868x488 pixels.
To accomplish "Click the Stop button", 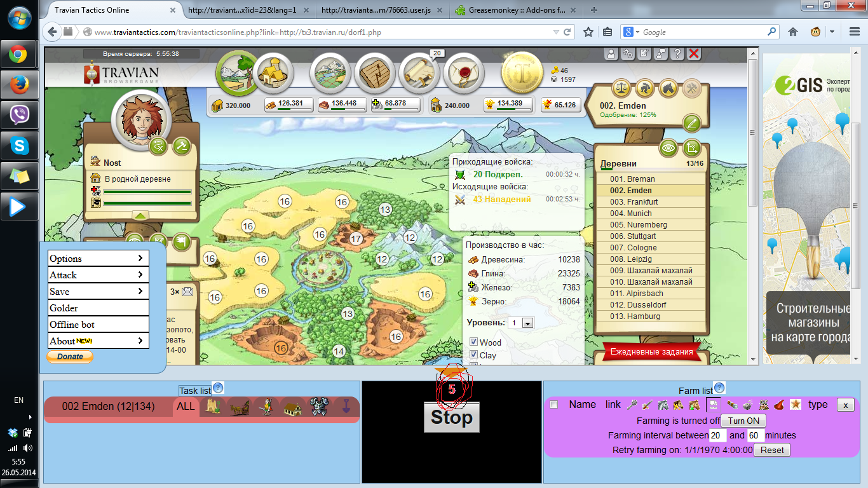I will click(x=452, y=417).
